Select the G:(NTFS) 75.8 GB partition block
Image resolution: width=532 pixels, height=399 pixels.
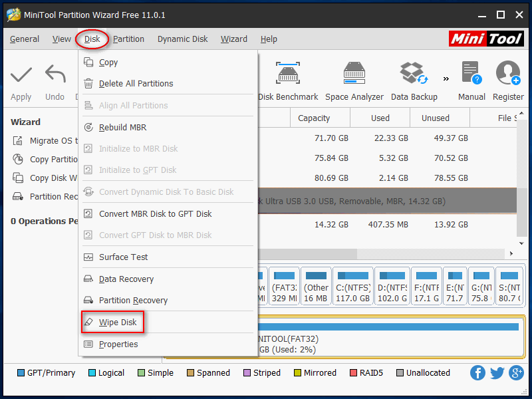pos(481,286)
